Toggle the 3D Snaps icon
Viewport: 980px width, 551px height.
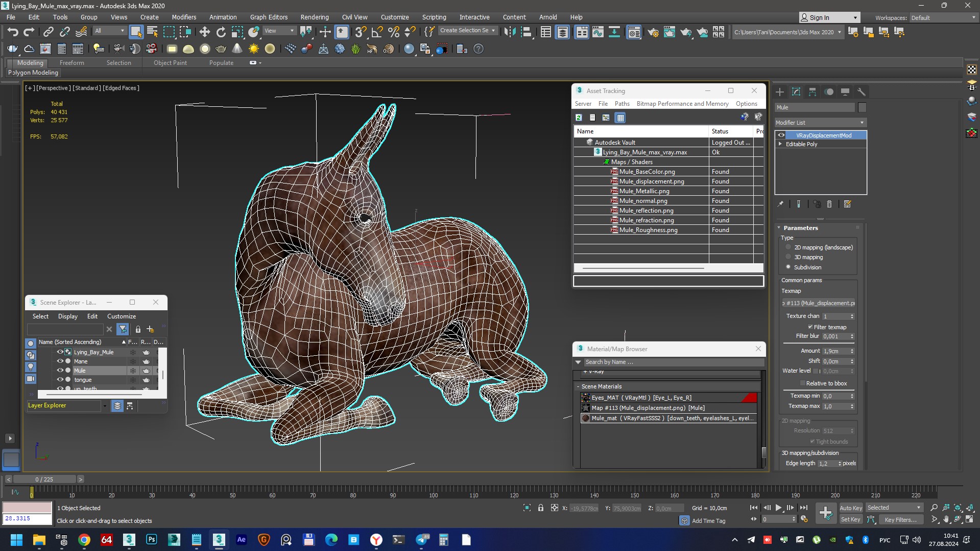pyautogui.click(x=361, y=32)
